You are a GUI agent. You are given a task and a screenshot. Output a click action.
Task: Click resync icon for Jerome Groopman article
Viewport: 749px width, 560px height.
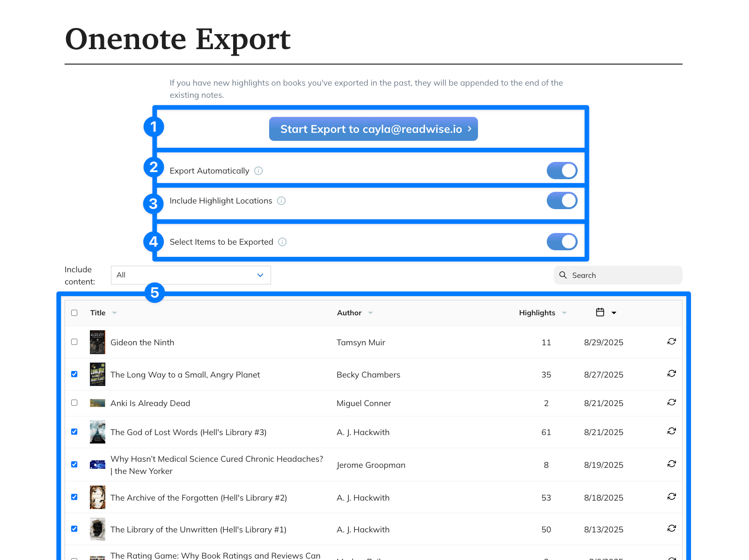[672, 464]
